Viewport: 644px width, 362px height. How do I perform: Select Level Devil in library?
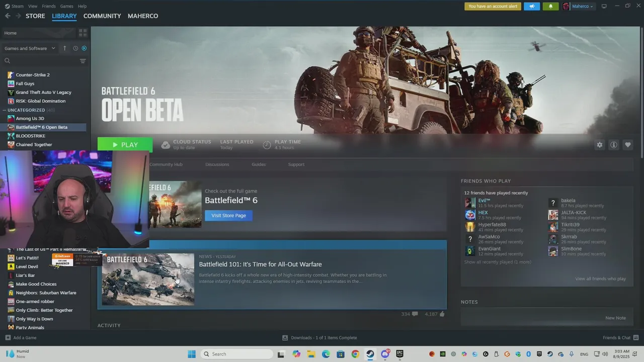pyautogui.click(x=27, y=266)
